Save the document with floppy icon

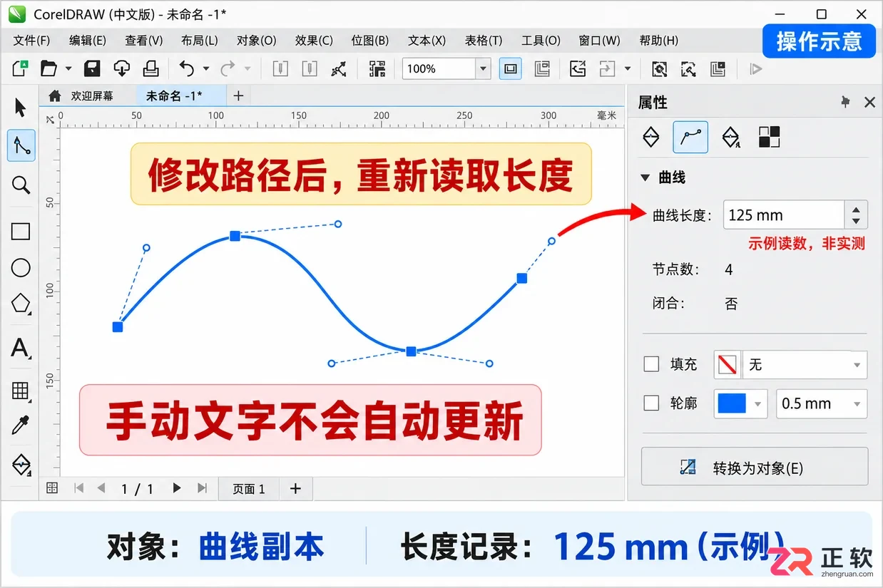point(92,68)
